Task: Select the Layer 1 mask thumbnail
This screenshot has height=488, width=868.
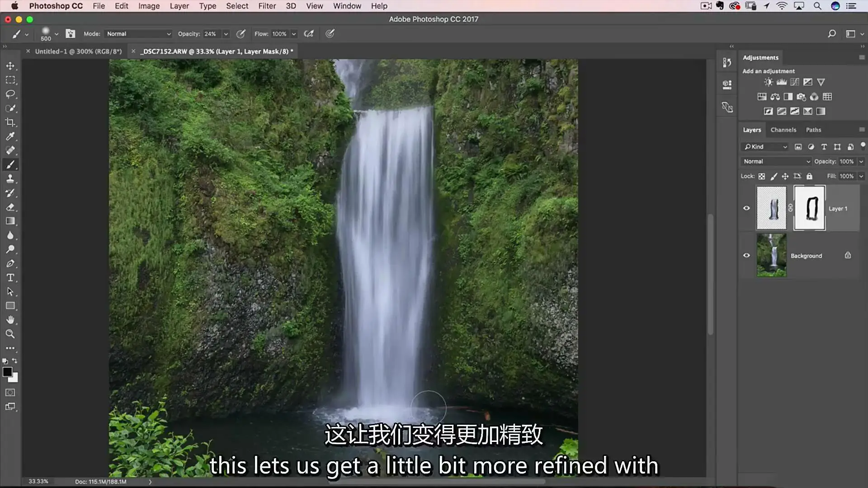Action: pos(809,208)
